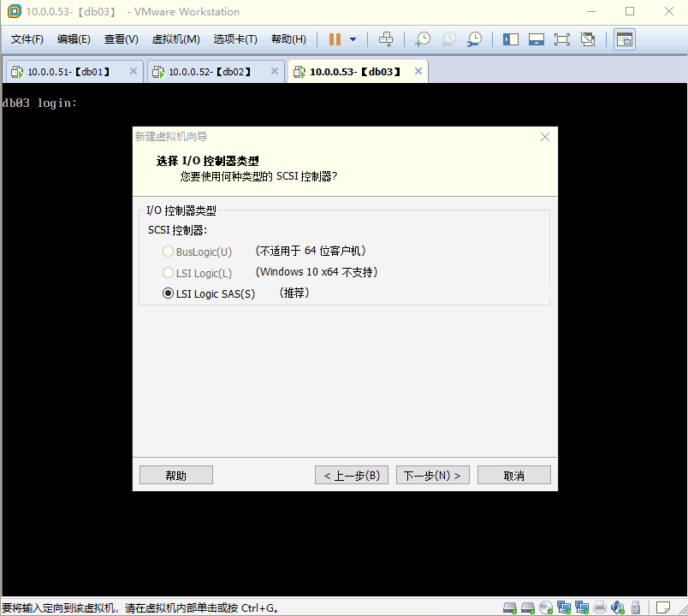Click the Unity mode icon
The width and height of the screenshot is (688, 616).
coord(588,39)
